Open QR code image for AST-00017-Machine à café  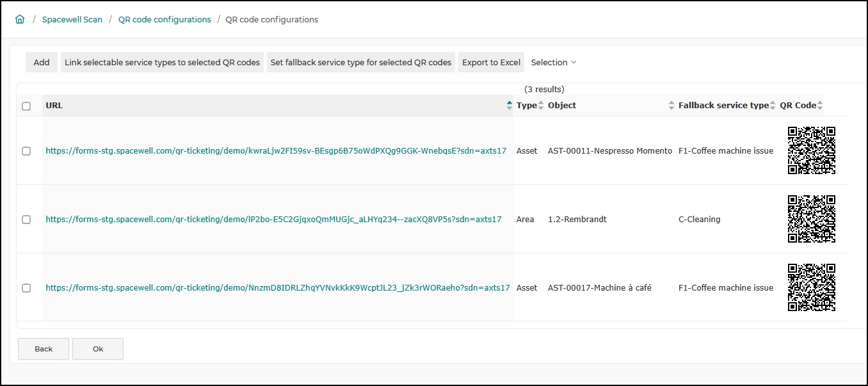pos(812,287)
